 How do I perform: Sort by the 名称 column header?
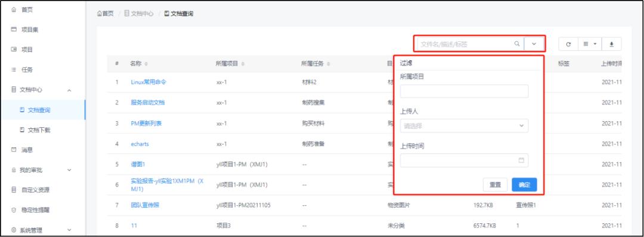point(139,64)
